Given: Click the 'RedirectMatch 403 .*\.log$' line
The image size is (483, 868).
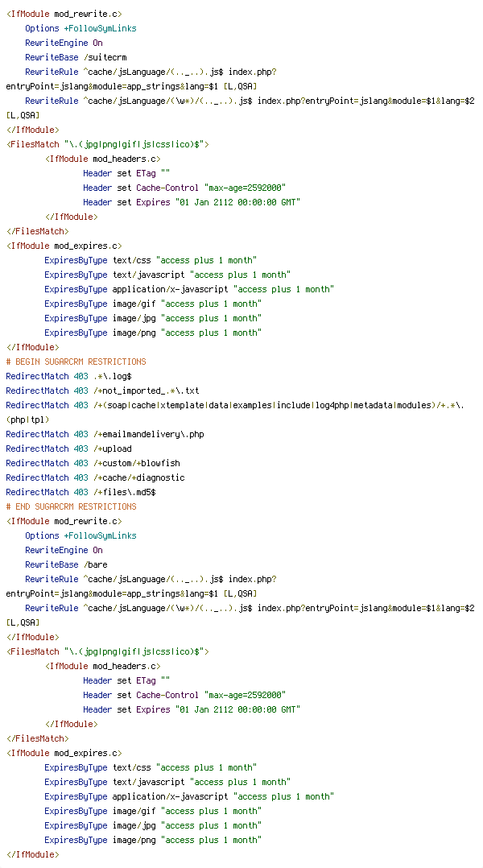Looking at the screenshot, I should (x=69, y=376).
